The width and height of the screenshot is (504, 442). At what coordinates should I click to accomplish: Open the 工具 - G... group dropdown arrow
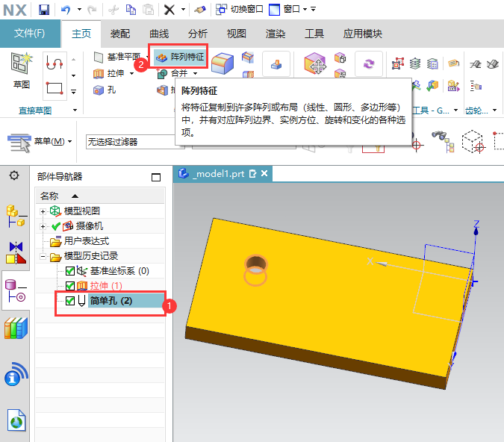[x=455, y=110]
